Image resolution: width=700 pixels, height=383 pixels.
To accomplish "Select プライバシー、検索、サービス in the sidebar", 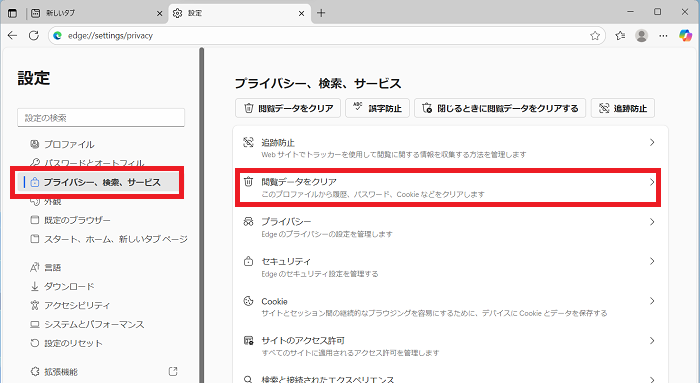I will tap(97, 182).
